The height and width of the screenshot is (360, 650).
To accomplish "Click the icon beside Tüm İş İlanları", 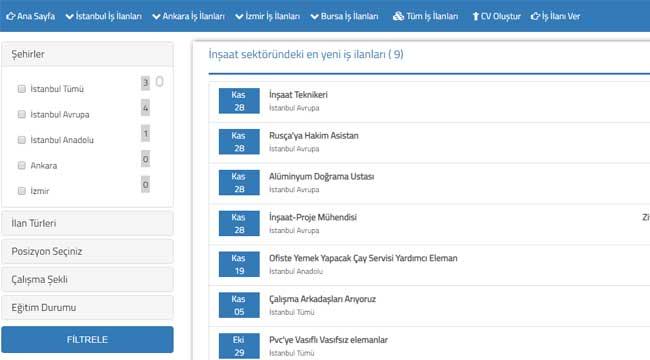I will (x=398, y=16).
